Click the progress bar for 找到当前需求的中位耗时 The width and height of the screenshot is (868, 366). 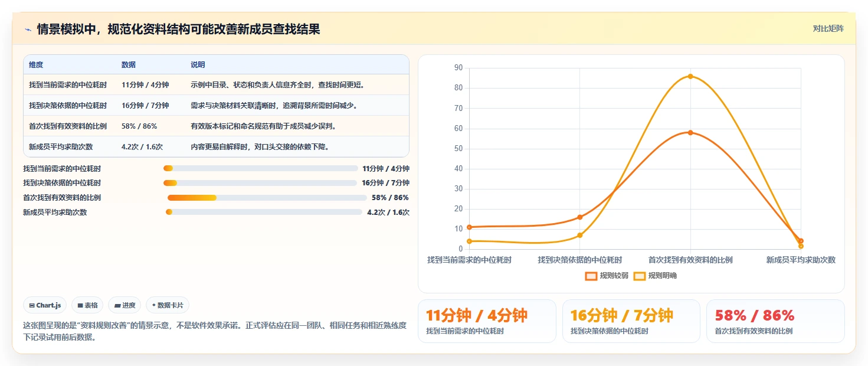point(261,168)
